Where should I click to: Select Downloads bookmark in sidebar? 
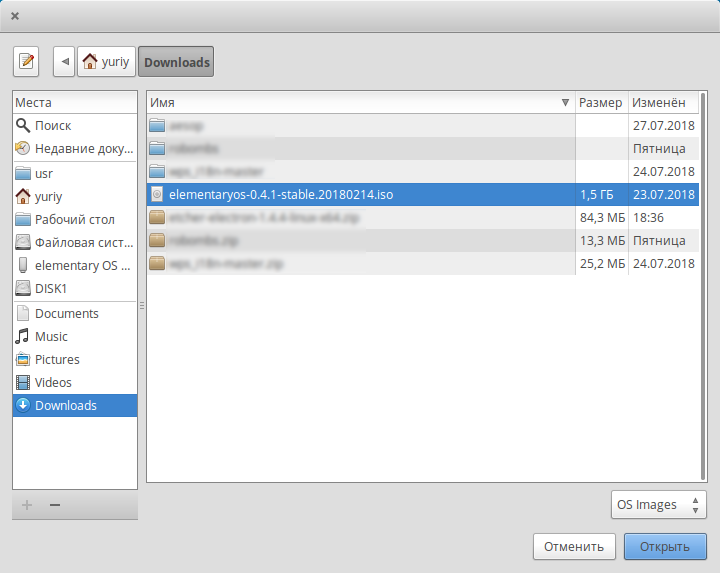coord(75,405)
